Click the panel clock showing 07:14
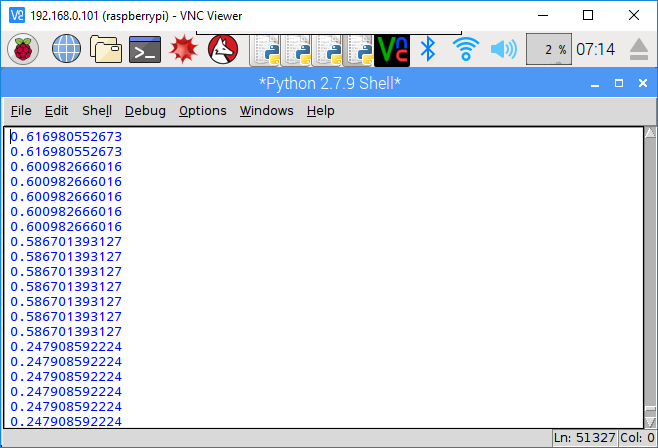 596,48
